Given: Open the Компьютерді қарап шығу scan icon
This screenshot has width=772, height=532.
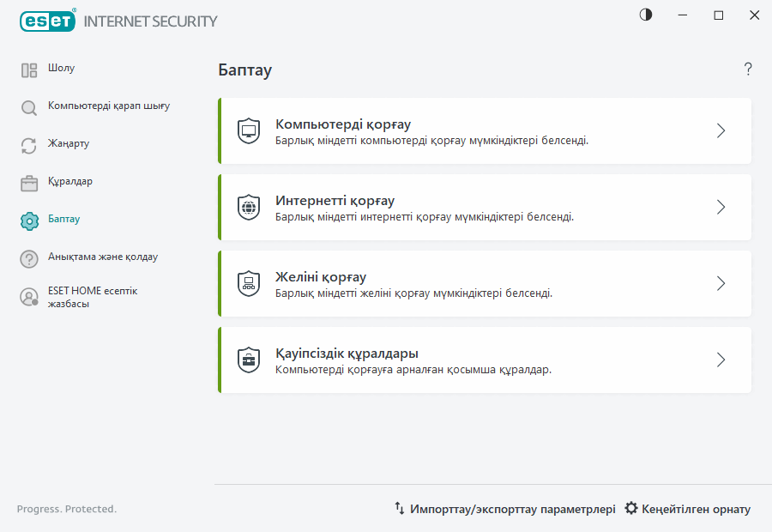Looking at the screenshot, I should [28, 106].
